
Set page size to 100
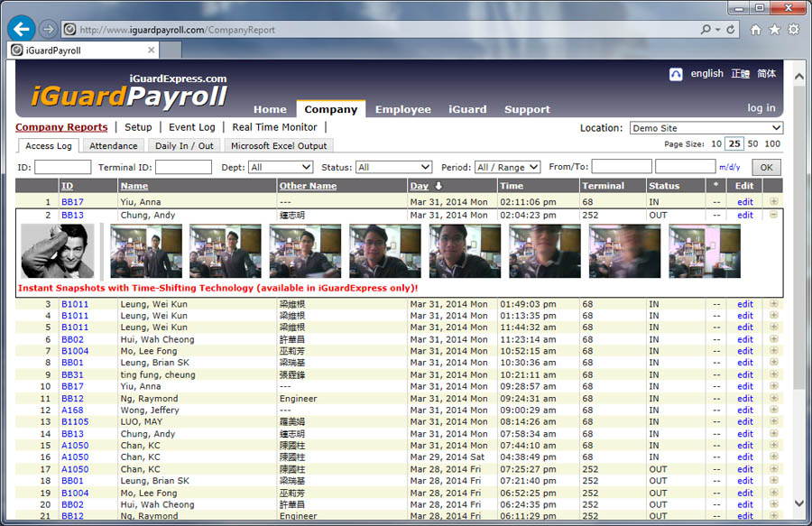point(772,144)
